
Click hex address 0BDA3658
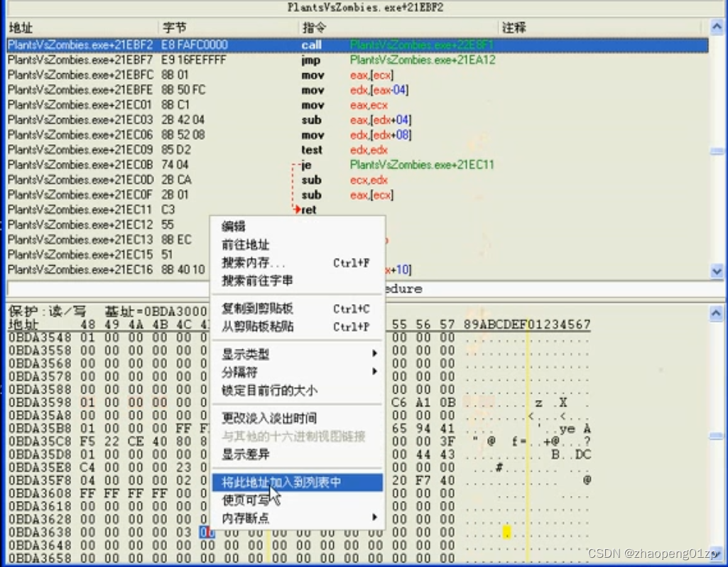40,558
